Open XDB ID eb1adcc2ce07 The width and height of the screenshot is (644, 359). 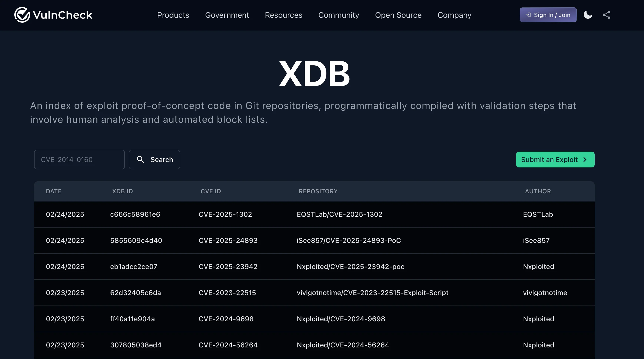134,267
